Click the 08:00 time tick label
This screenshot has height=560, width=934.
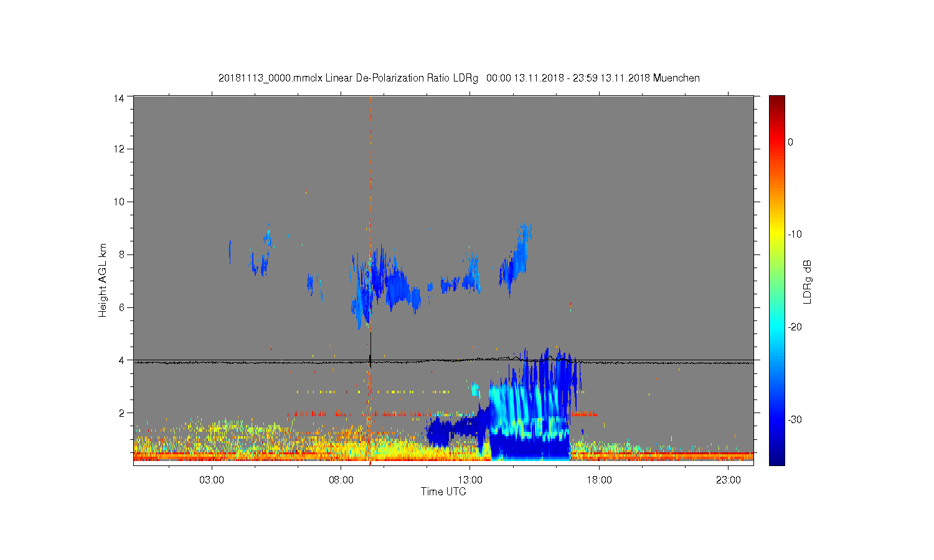pyautogui.click(x=341, y=480)
